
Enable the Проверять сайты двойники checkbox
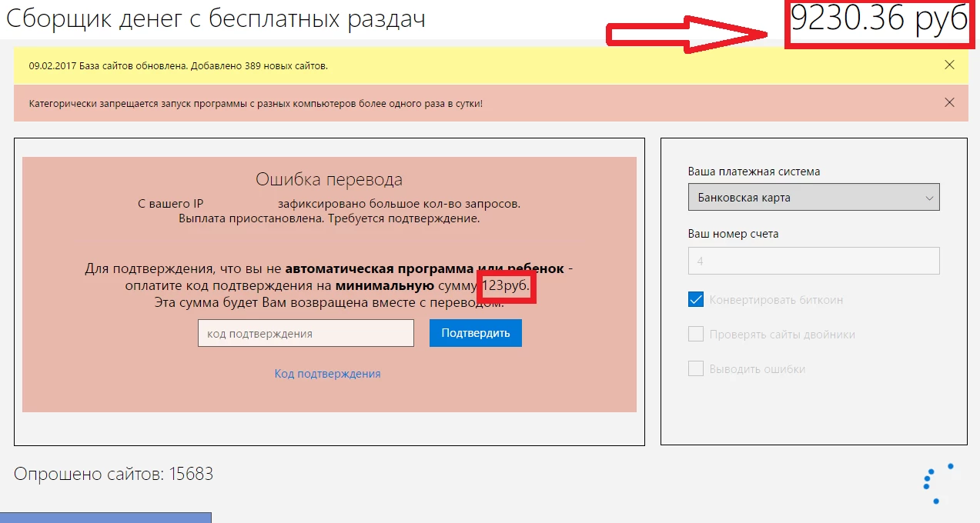[696, 335]
